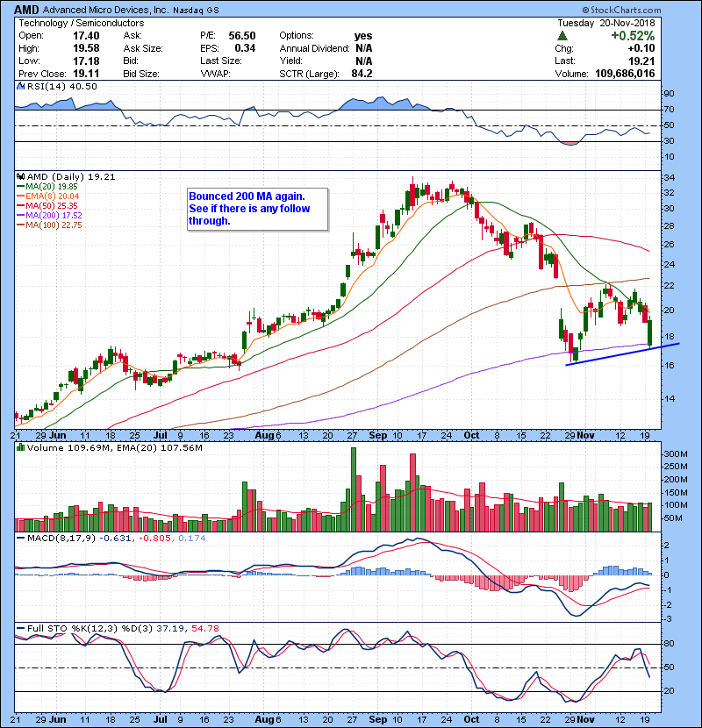The image size is (702, 728).
Task: Click the +0.52% percent change figure
Action: pos(633,36)
